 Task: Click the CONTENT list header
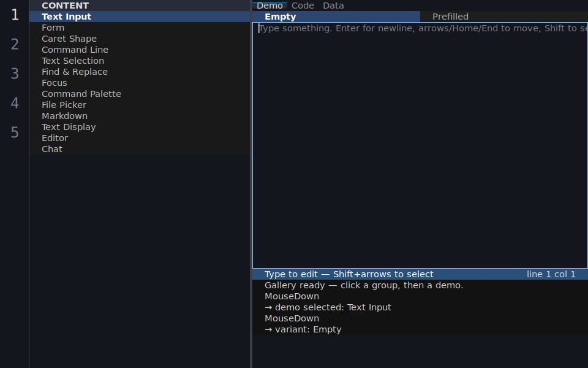pos(140,6)
